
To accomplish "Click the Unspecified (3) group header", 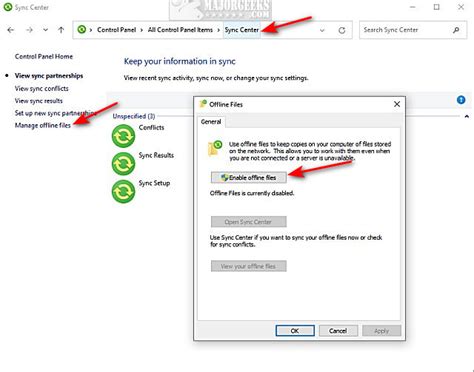I will (133, 116).
